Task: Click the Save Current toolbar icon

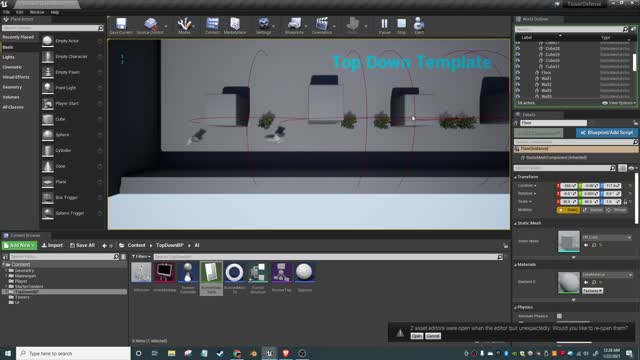Action: point(121,26)
